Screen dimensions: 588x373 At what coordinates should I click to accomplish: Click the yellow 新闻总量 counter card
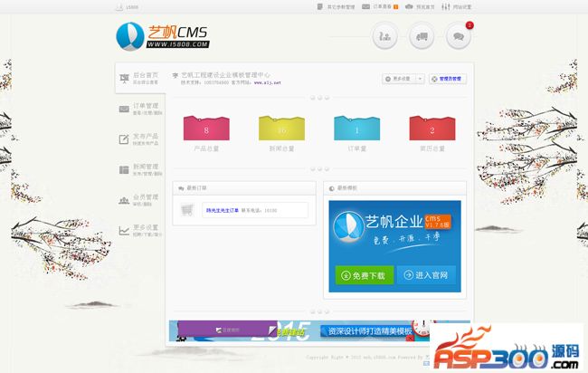pos(281,129)
